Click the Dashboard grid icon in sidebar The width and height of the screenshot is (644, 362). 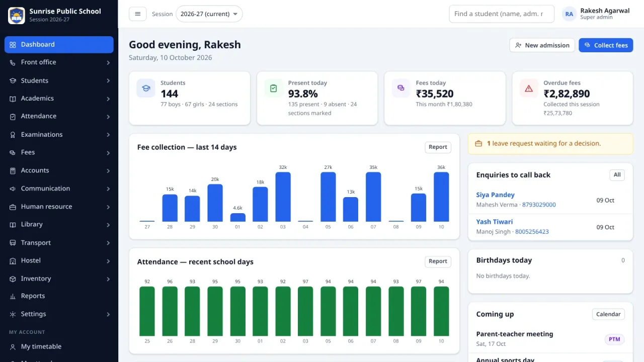click(x=13, y=45)
